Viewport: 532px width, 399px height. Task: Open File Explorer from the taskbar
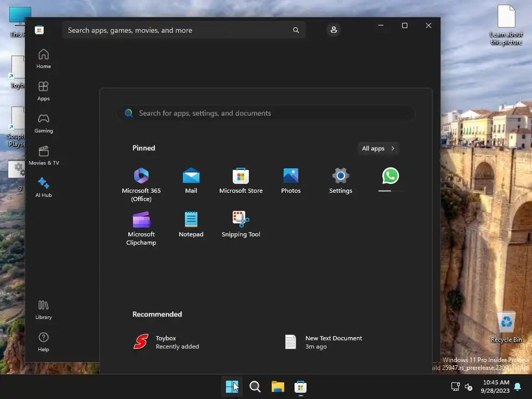point(277,387)
